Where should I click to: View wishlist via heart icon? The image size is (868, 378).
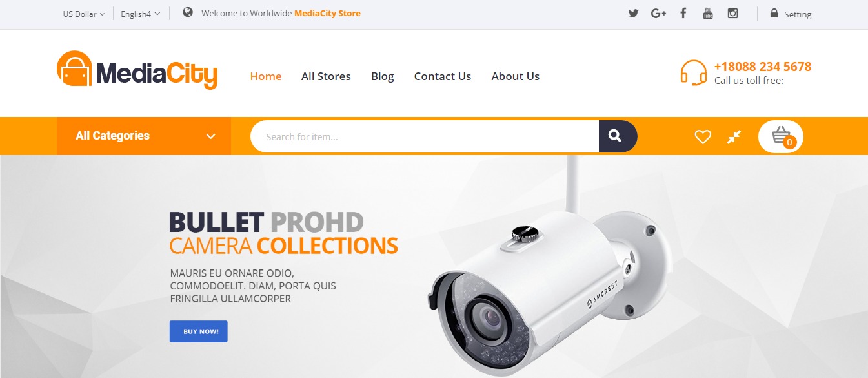pyautogui.click(x=703, y=136)
